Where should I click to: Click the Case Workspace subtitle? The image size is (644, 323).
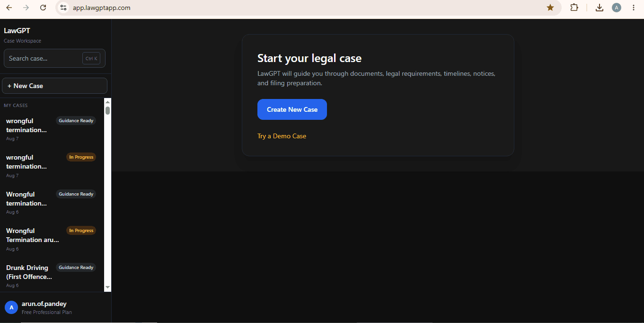click(x=22, y=41)
